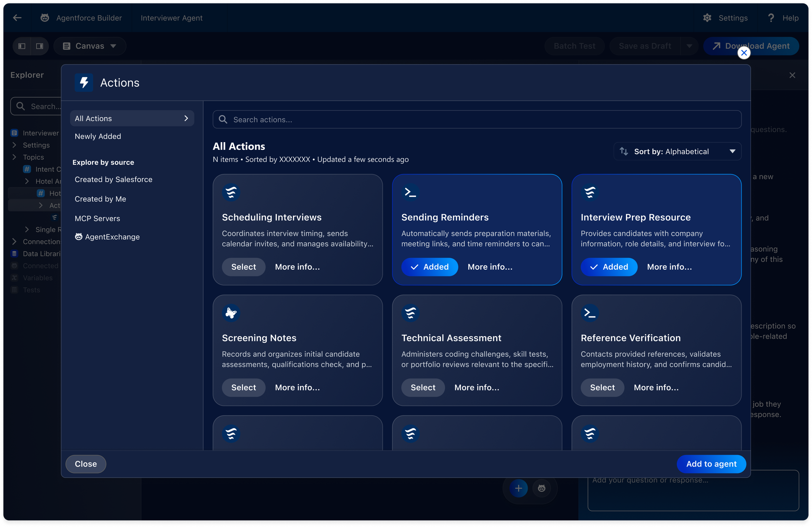Image resolution: width=812 pixels, height=527 pixels.
Task: Click the chevron on All Actions item
Action: [186, 118]
